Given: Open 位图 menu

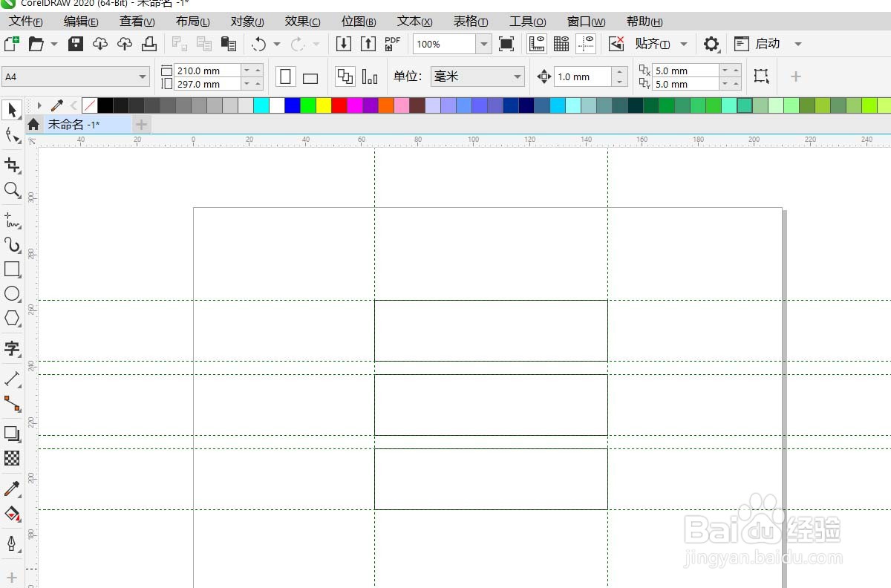Looking at the screenshot, I should (x=359, y=22).
